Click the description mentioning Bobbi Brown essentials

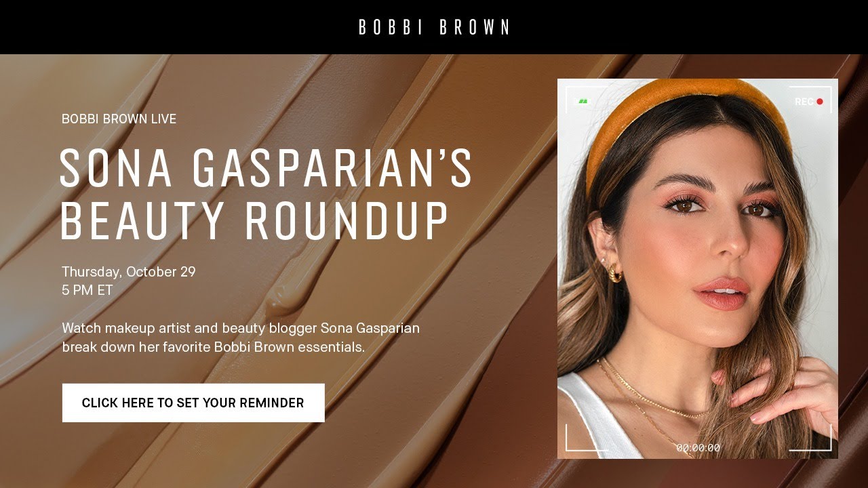pyautogui.click(x=241, y=338)
